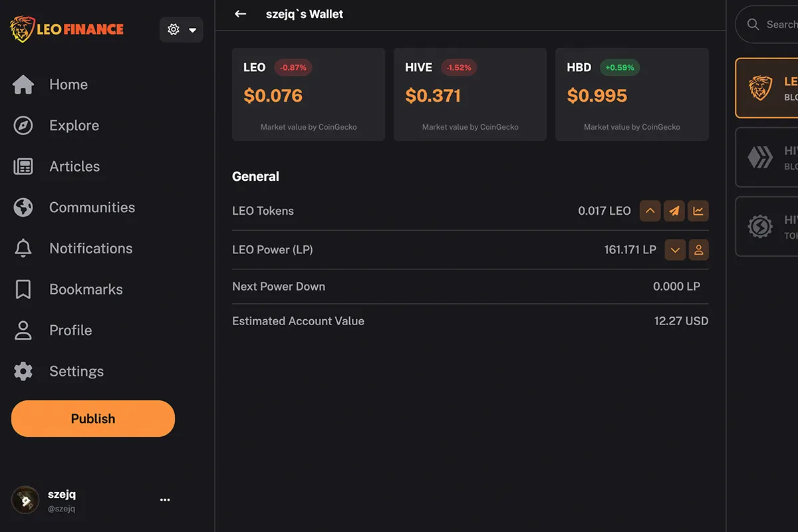The width and height of the screenshot is (798, 532).
Task: Click the LEO Tokens up-chevron power up icon
Action: (x=650, y=211)
